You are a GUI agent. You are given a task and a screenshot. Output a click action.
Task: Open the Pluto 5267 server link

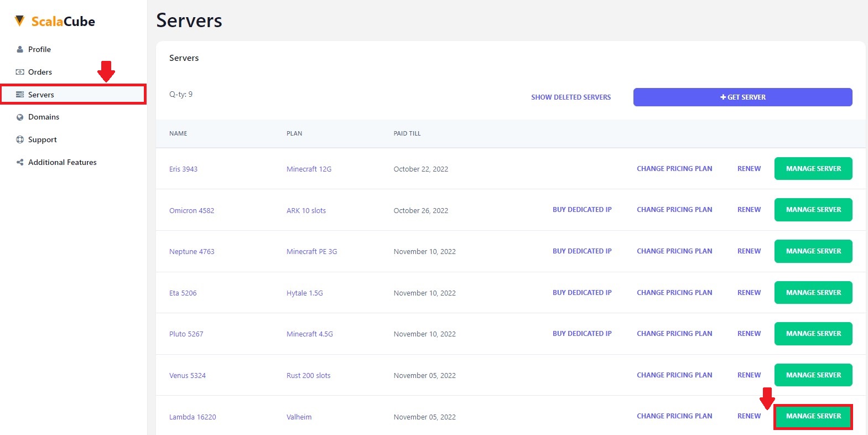click(186, 334)
